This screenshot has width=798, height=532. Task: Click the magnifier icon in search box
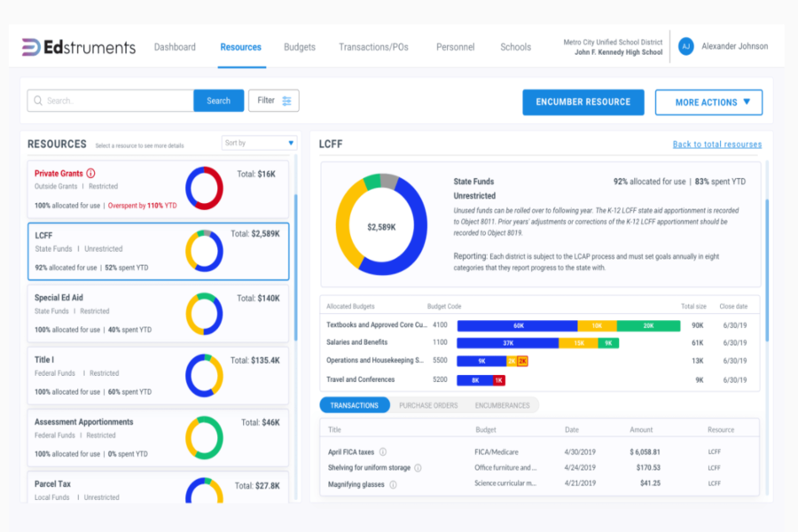[38, 101]
